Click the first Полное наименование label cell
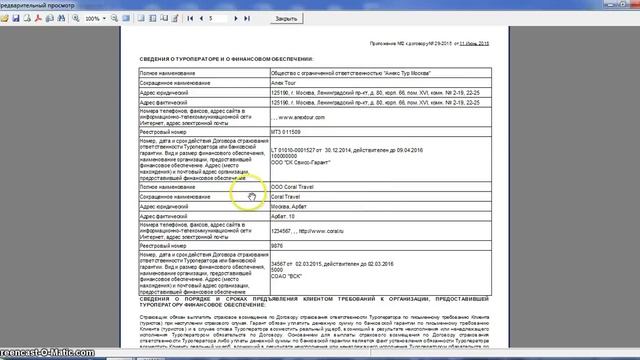The image size is (640, 360). click(x=204, y=73)
